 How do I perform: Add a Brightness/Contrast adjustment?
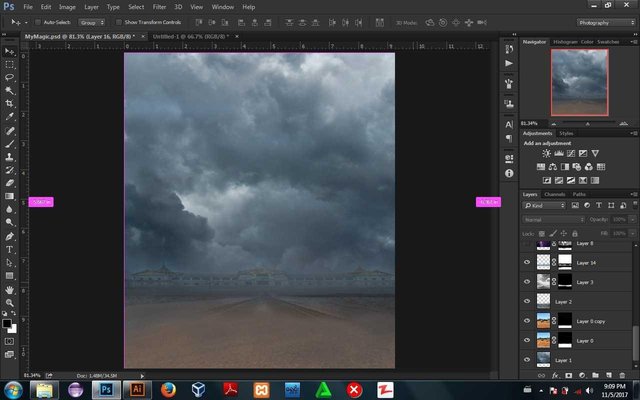click(x=546, y=153)
